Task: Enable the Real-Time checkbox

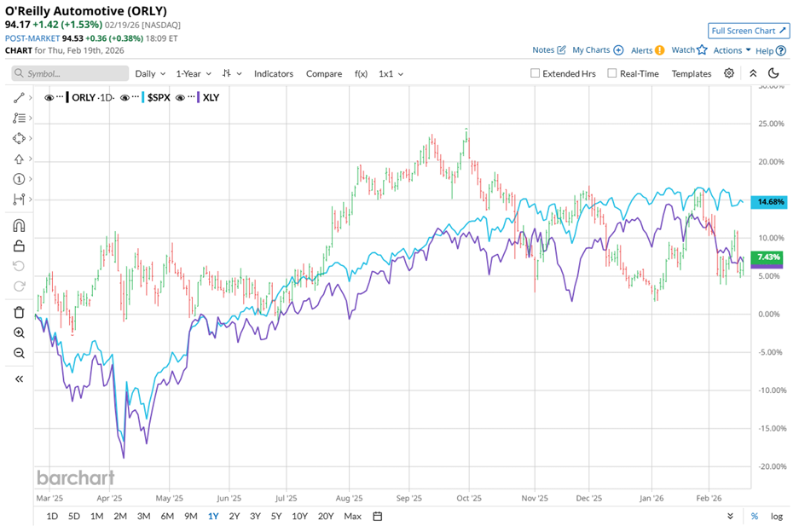Action: click(x=611, y=73)
